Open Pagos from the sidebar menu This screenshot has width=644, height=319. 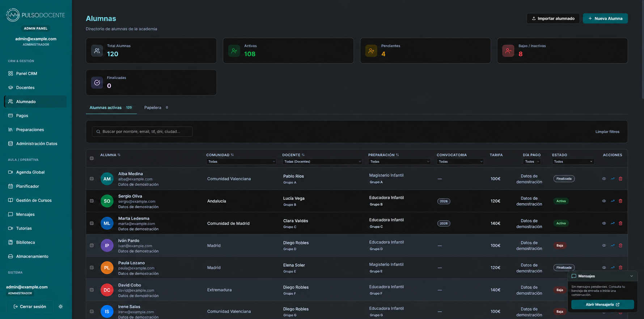[35, 116]
